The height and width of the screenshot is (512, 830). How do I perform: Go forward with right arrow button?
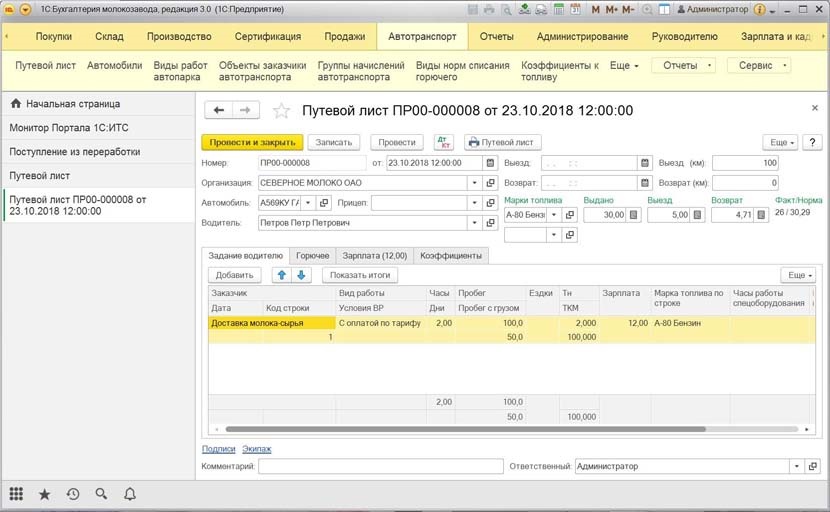245,110
